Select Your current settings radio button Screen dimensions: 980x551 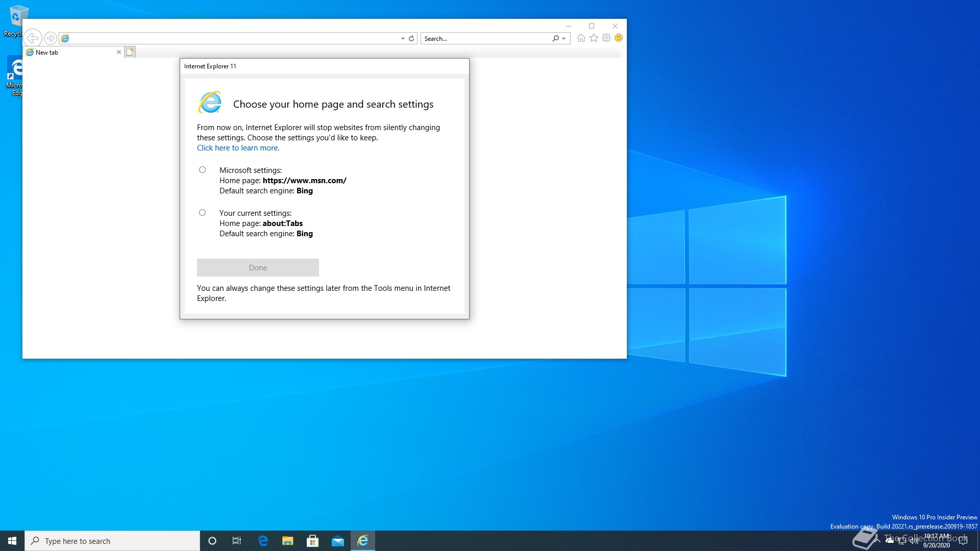(203, 213)
